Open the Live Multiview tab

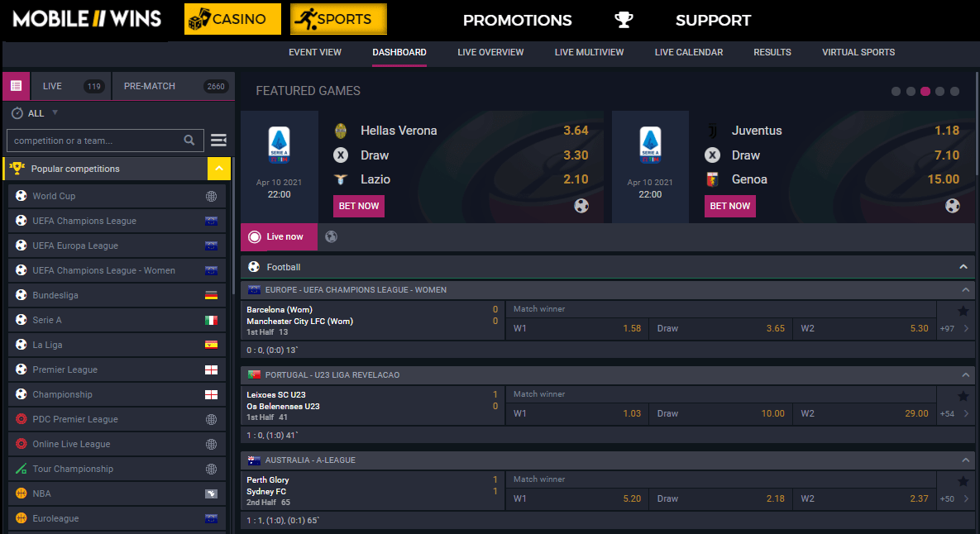point(590,52)
